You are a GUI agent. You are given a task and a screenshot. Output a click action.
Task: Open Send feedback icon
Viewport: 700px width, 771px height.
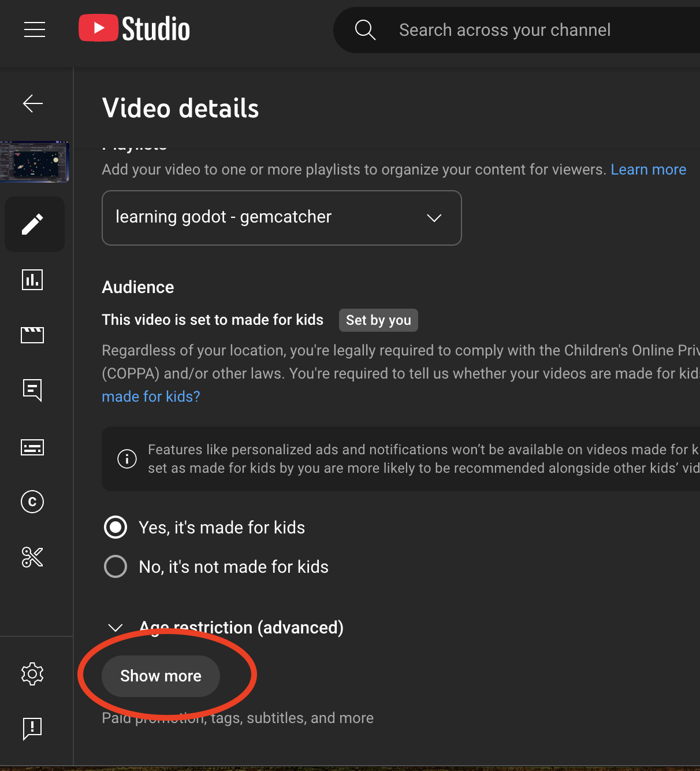[x=32, y=728]
